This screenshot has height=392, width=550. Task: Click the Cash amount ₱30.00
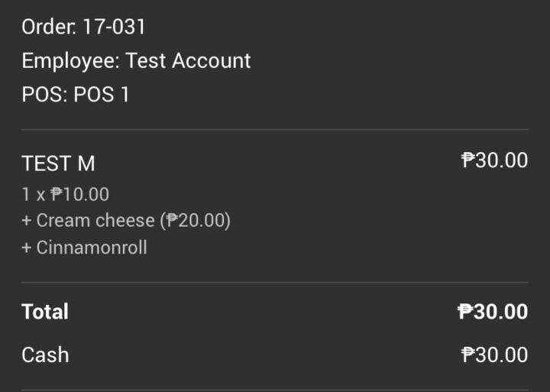[x=494, y=355]
